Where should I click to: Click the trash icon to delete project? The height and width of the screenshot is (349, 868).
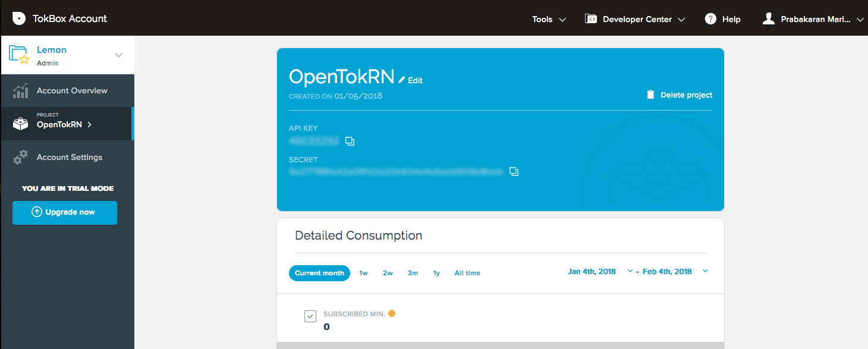[650, 94]
